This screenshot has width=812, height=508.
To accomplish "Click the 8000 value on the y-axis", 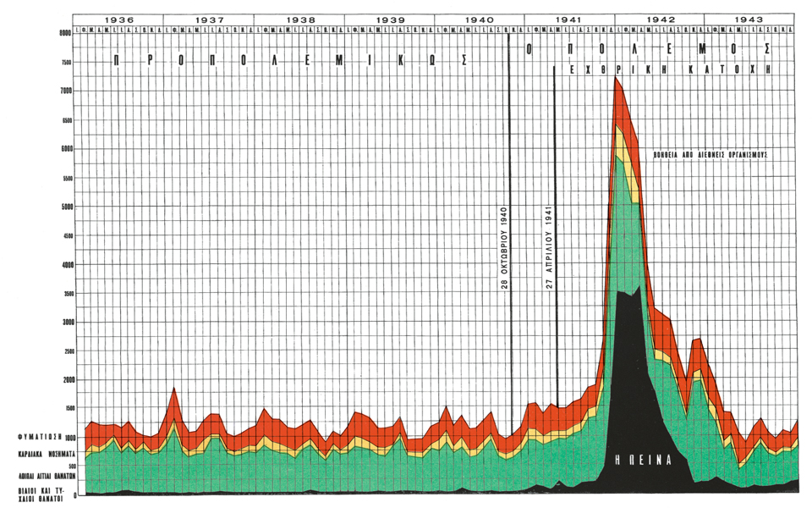I will [63, 33].
